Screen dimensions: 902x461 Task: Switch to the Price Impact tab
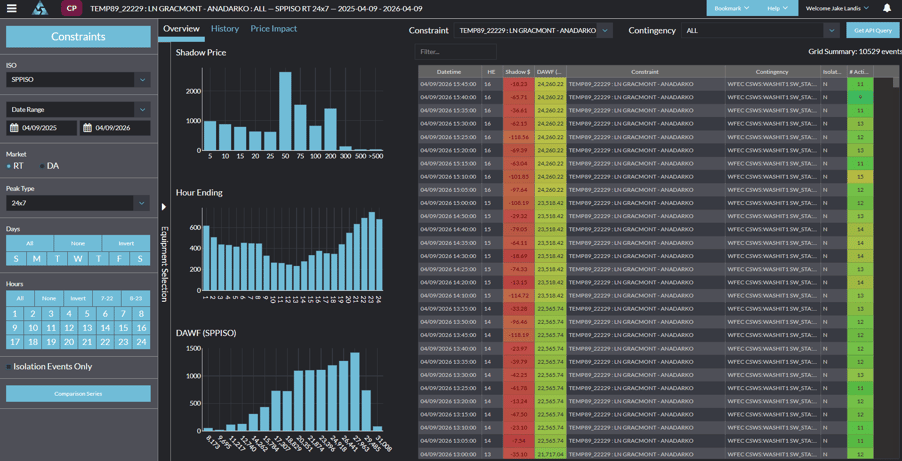(273, 29)
